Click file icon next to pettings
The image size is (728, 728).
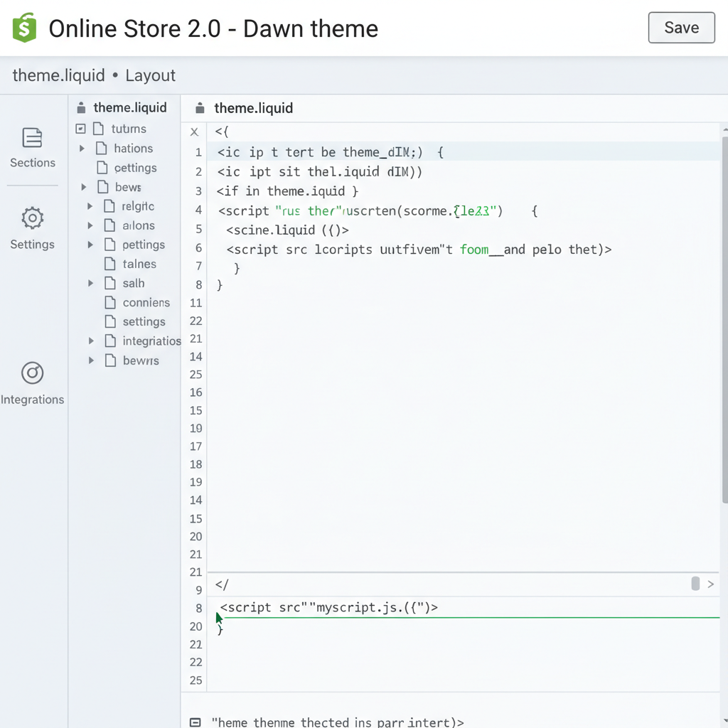coord(109,245)
